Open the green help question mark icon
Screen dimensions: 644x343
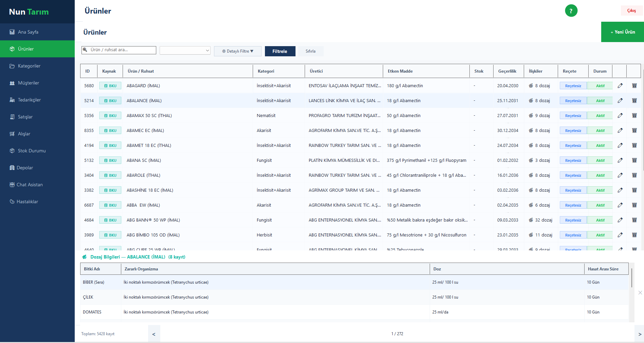[x=571, y=11]
